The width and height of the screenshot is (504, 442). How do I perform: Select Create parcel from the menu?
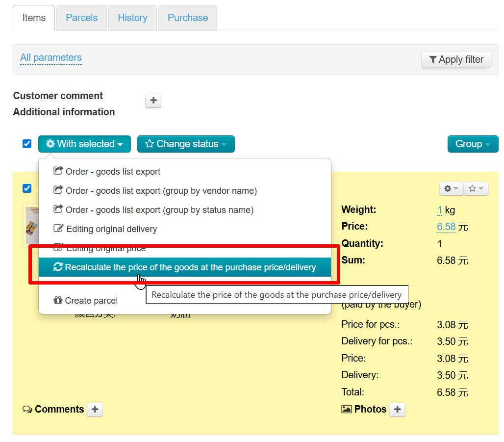tap(86, 301)
